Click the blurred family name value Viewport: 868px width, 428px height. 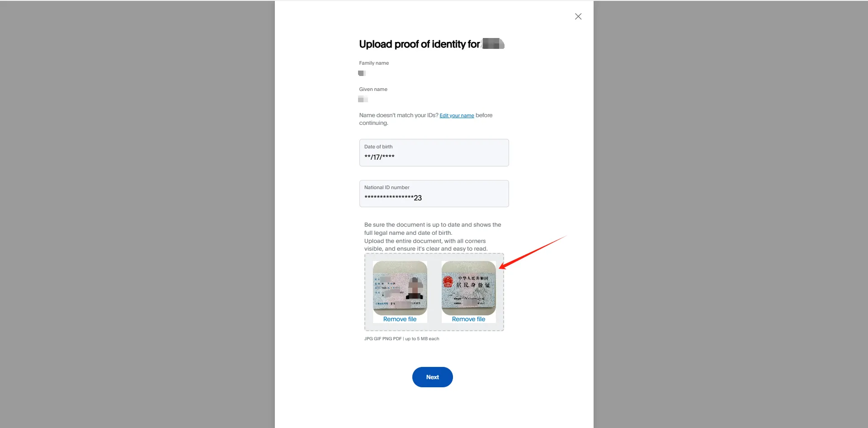[362, 73]
